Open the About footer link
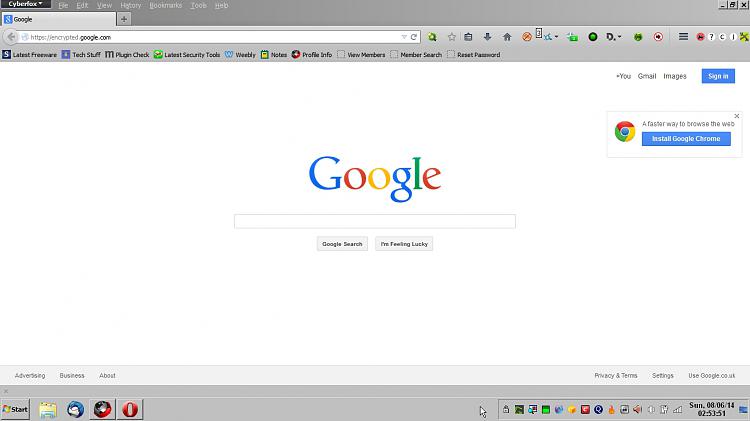Viewport: 750px width, 421px height. [107, 376]
